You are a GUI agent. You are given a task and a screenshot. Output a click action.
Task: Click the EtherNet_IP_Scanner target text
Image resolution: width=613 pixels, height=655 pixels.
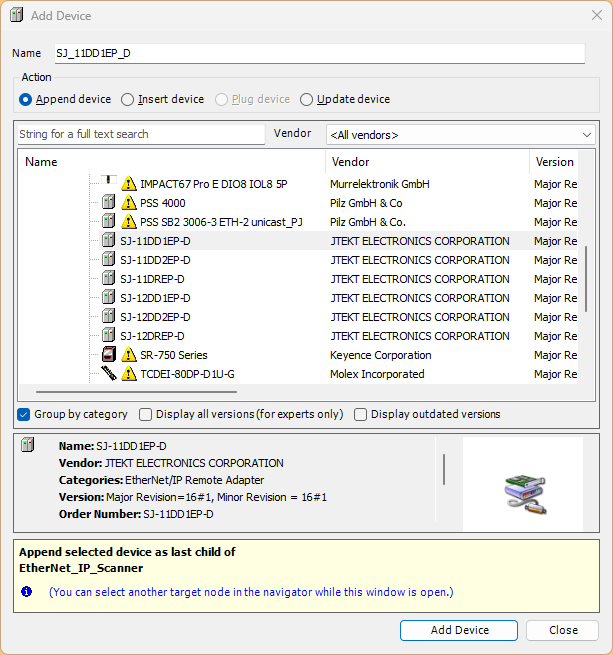tap(81, 568)
